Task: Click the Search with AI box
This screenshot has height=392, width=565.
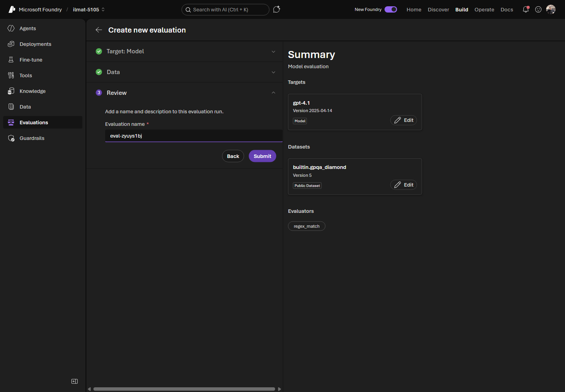Action: pyautogui.click(x=225, y=9)
